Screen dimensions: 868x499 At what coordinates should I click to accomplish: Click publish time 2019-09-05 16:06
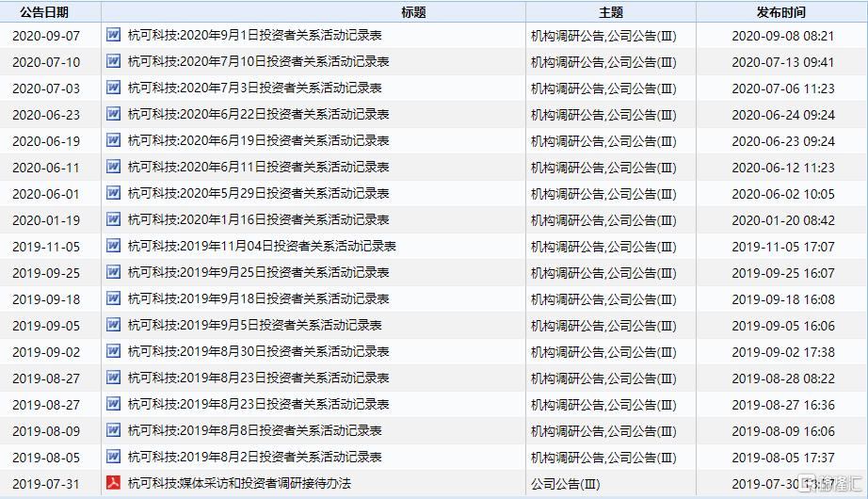click(782, 326)
